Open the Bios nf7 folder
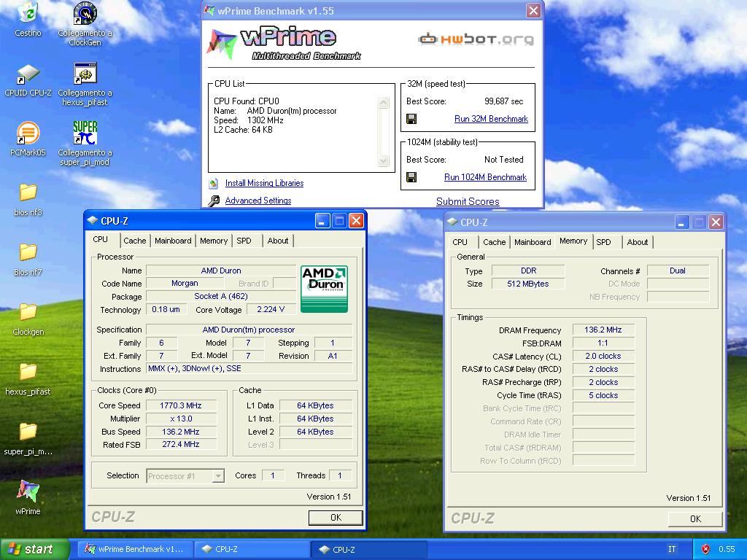747x560 pixels. pyautogui.click(x=28, y=252)
